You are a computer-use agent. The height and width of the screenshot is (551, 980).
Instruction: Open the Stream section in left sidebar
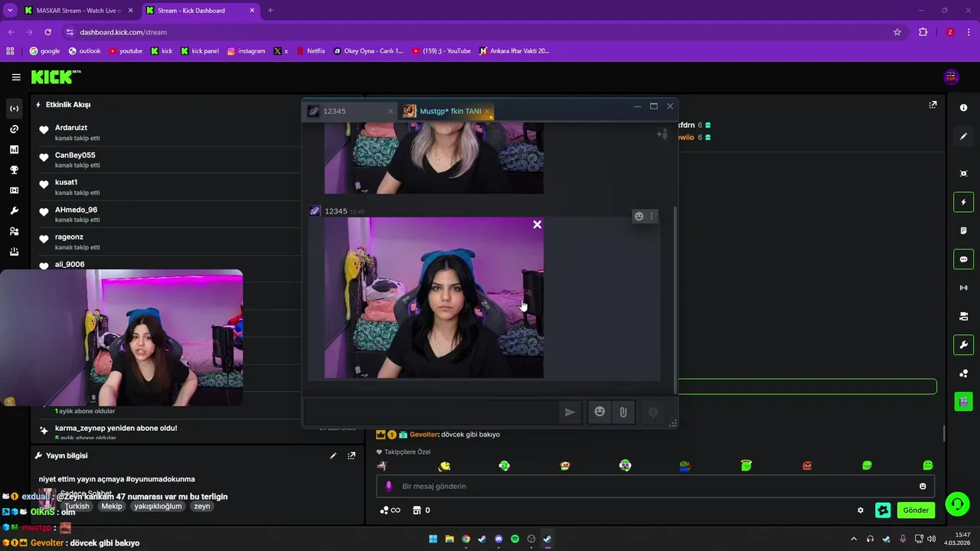[14, 109]
